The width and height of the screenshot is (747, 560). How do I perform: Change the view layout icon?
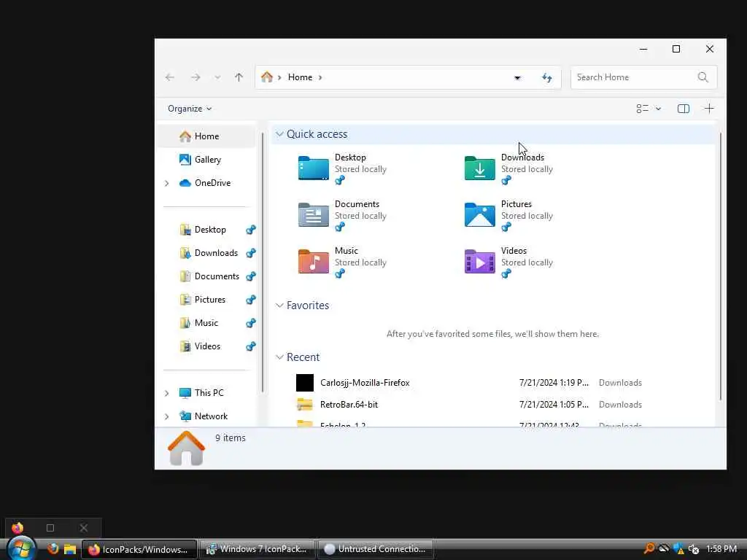(x=642, y=109)
